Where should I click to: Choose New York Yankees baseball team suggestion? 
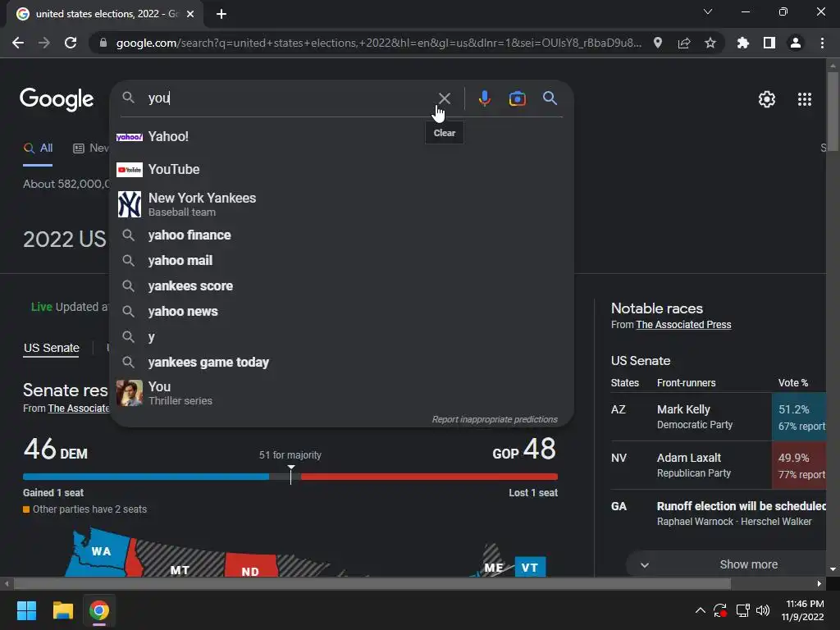pos(341,204)
